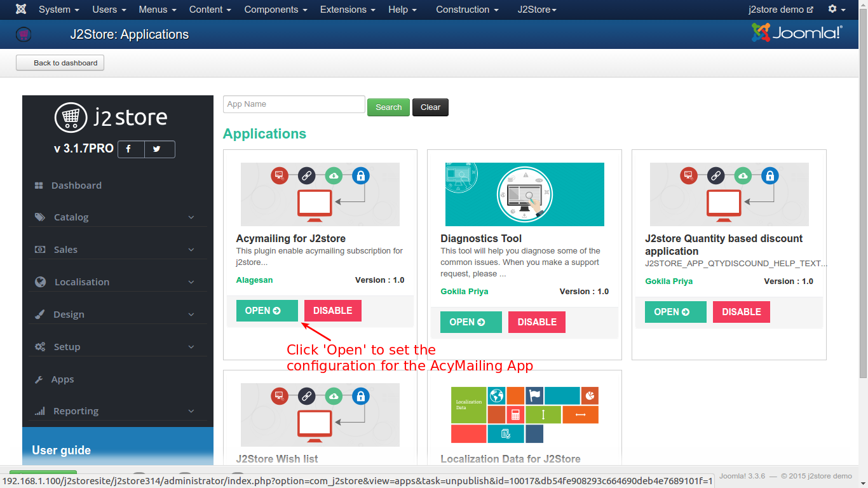Click the Localization Data thumbnail image
This screenshot has width=868, height=488.
525,415
